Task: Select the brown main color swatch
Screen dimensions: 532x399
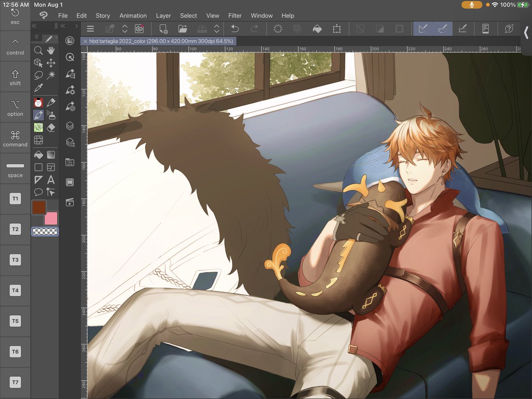Action: tap(39, 207)
